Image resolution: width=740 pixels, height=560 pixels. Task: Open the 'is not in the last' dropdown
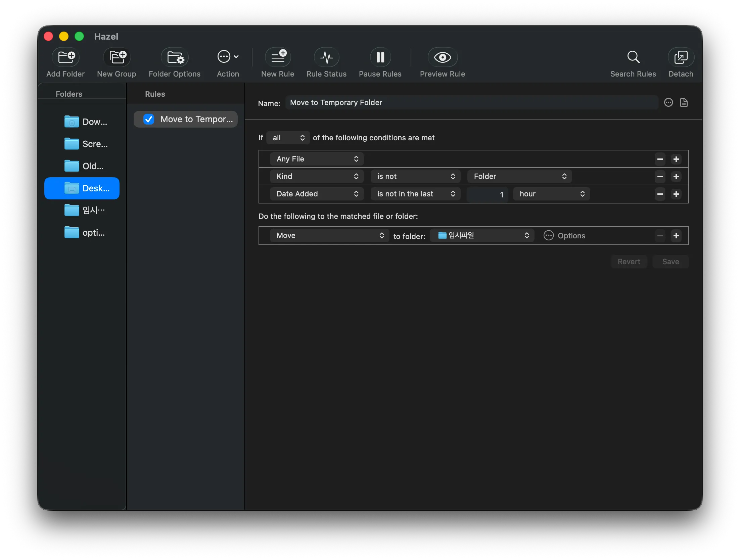[415, 194]
